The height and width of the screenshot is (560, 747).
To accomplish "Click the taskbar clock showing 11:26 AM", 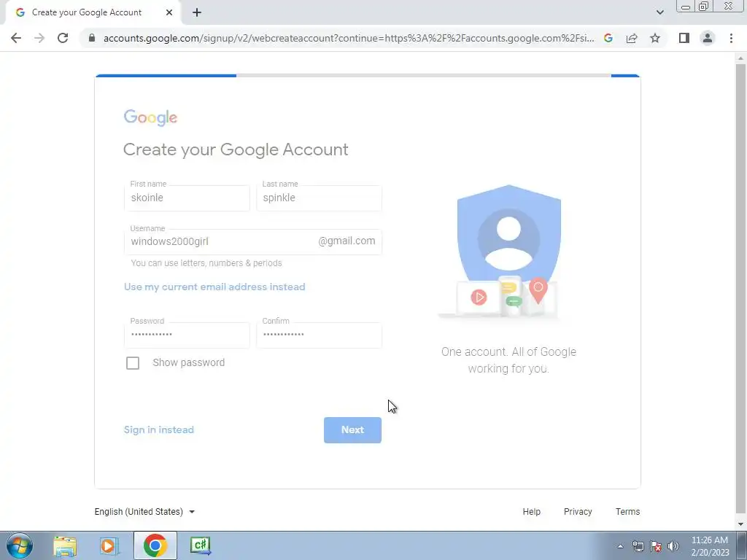I will 709,546.
